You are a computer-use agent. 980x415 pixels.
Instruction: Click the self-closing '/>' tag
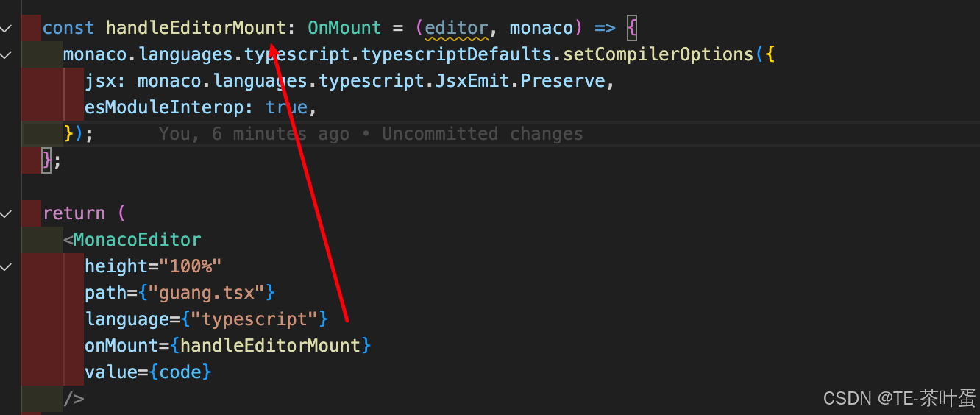tap(74, 399)
